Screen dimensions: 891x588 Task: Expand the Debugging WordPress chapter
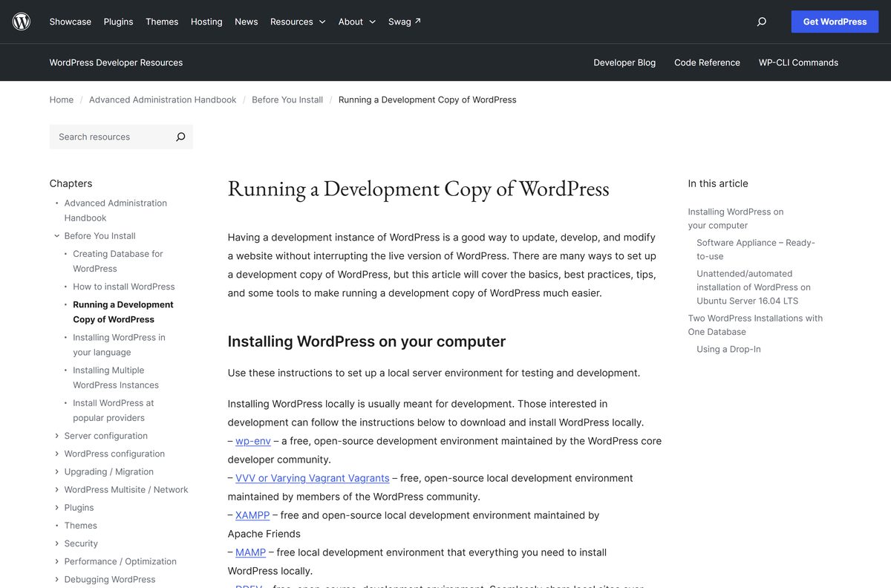point(57,579)
